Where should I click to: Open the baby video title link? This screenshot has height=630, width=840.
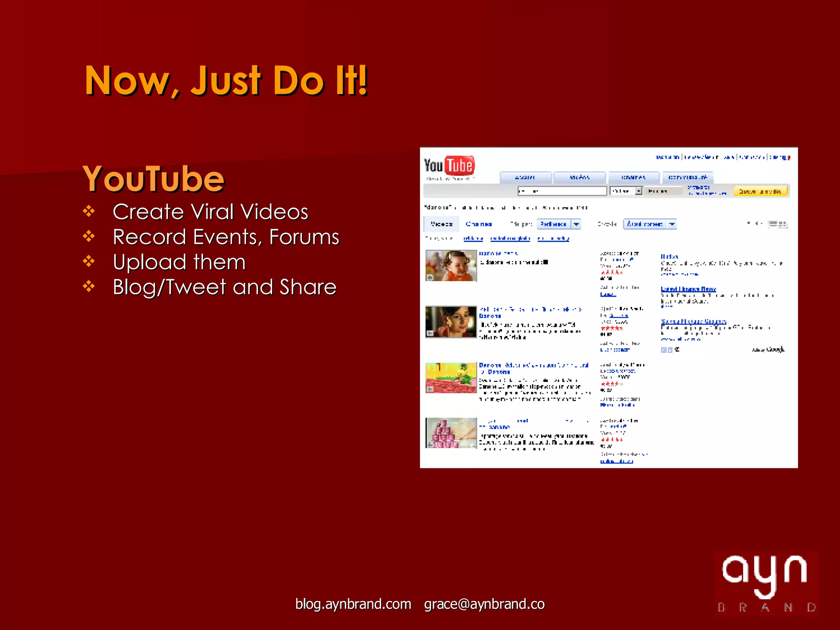[x=498, y=253]
